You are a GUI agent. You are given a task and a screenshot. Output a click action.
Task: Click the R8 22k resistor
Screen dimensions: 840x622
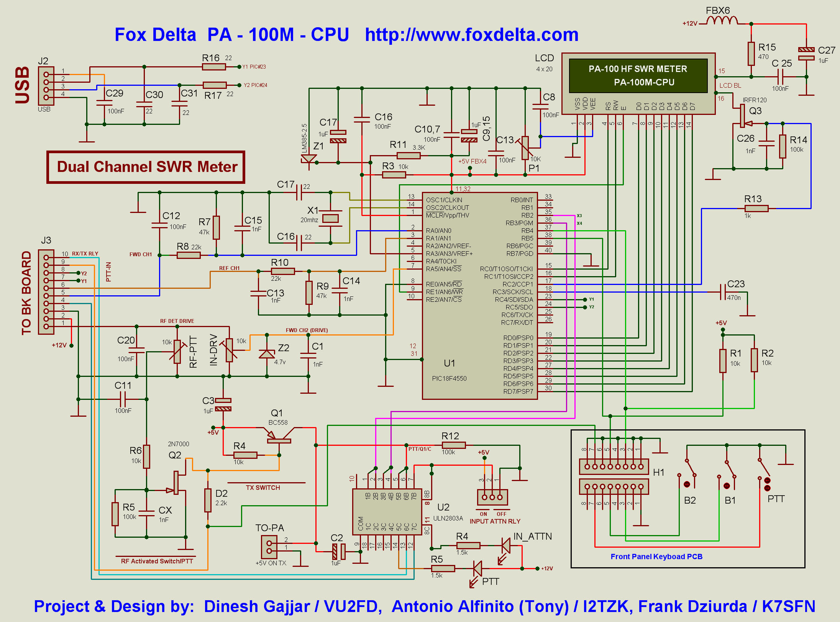(x=189, y=255)
